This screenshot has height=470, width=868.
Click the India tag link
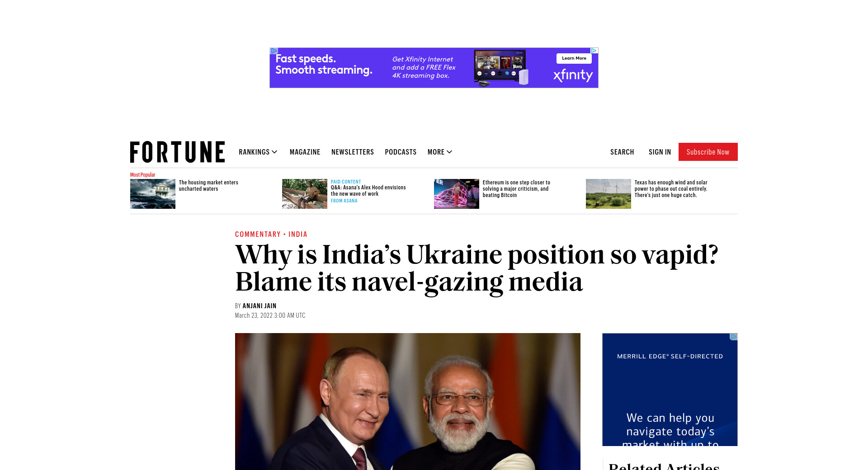pos(298,234)
